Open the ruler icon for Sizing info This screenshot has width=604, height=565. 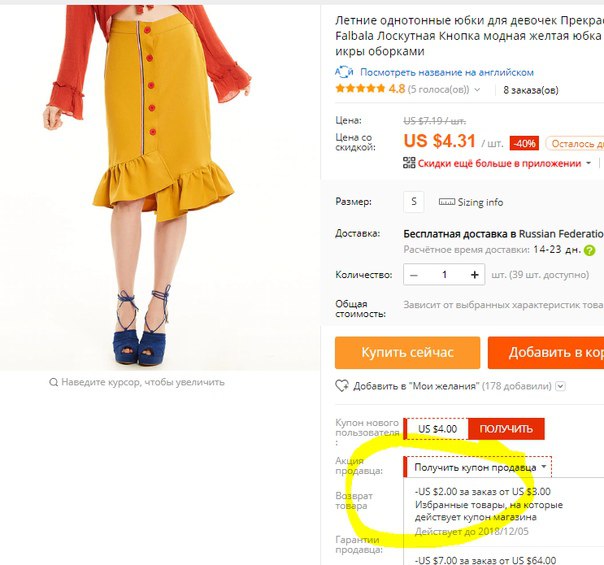coord(446,202)
